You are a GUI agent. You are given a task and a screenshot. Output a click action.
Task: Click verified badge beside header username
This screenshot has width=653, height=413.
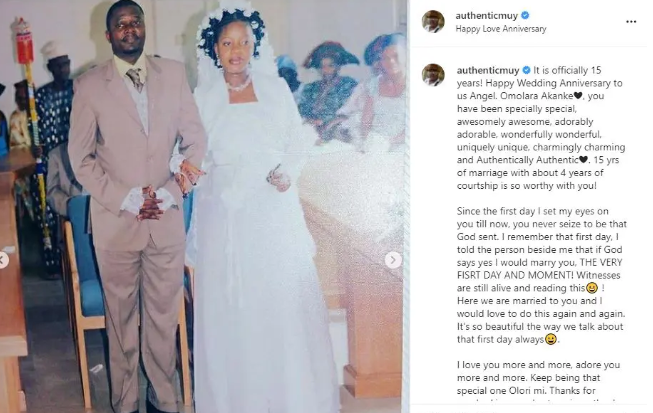[x=525, y=15]
